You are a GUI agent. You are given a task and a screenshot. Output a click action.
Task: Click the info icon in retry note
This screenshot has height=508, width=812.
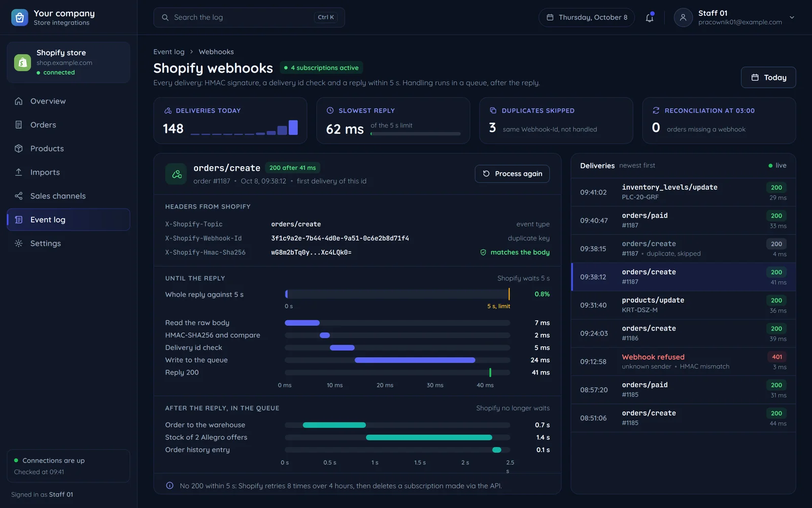coord(170,486)
